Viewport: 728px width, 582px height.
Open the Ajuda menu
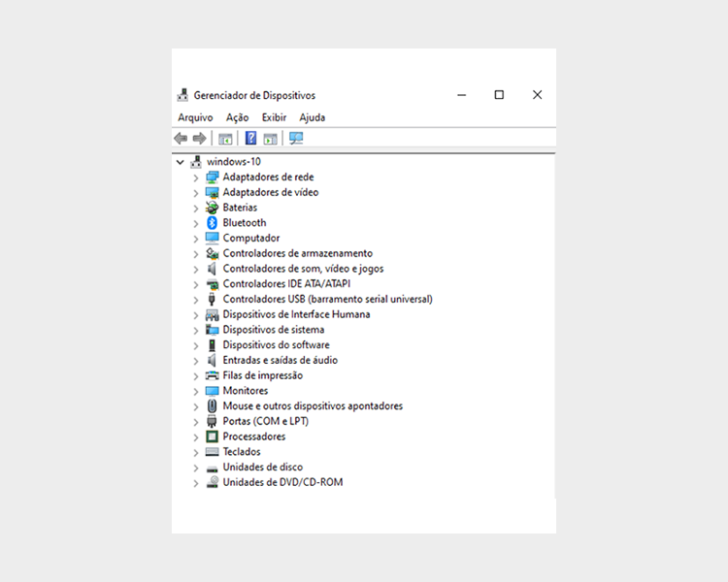312,117
